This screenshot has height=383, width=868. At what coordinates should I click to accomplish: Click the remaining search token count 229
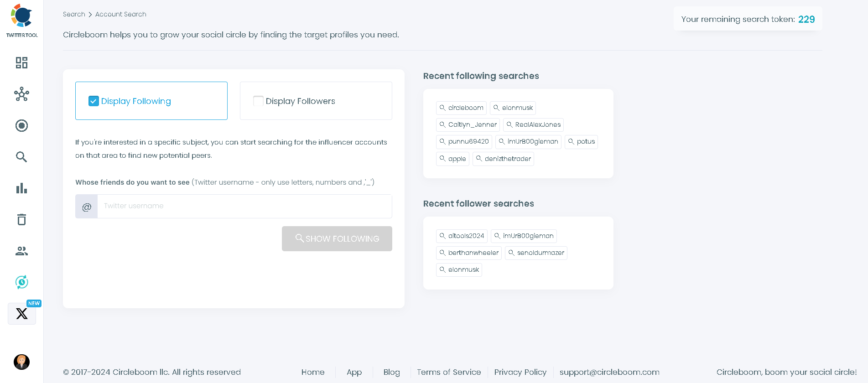pyautogui.click(x=806, y=19)
